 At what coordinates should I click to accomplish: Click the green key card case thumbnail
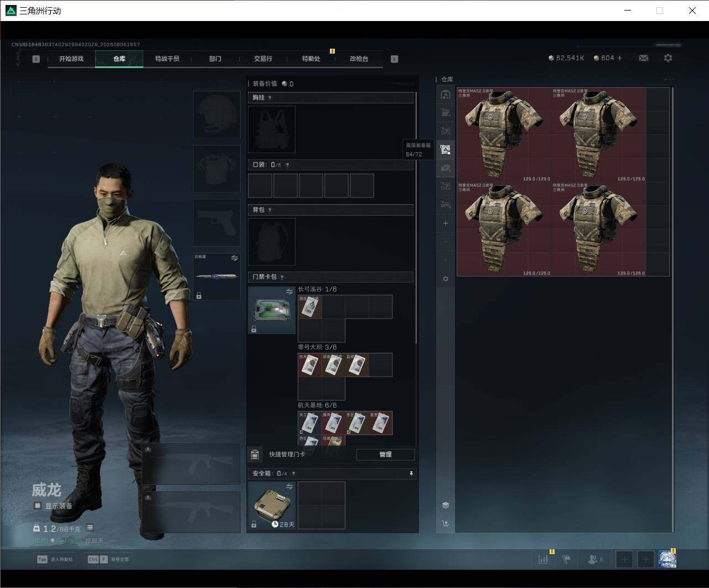click(x=272, y=310)
